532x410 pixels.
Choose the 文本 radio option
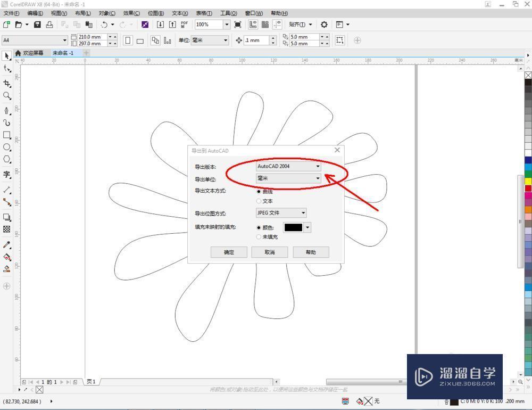[260, 201]
